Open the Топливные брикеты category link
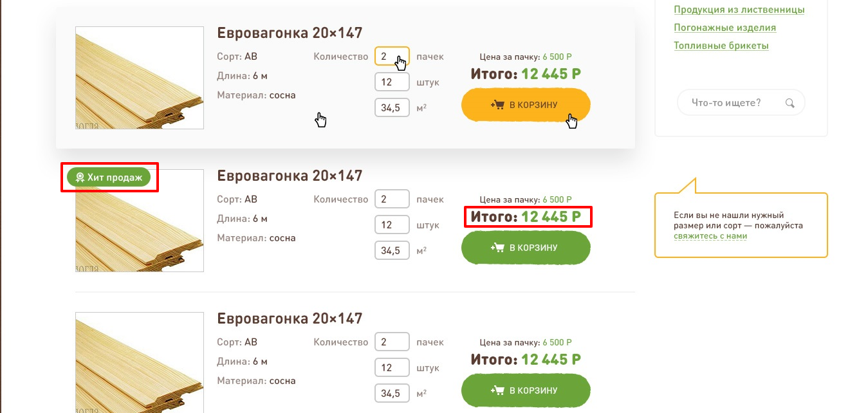868x413 pixels. pos(721,46)
